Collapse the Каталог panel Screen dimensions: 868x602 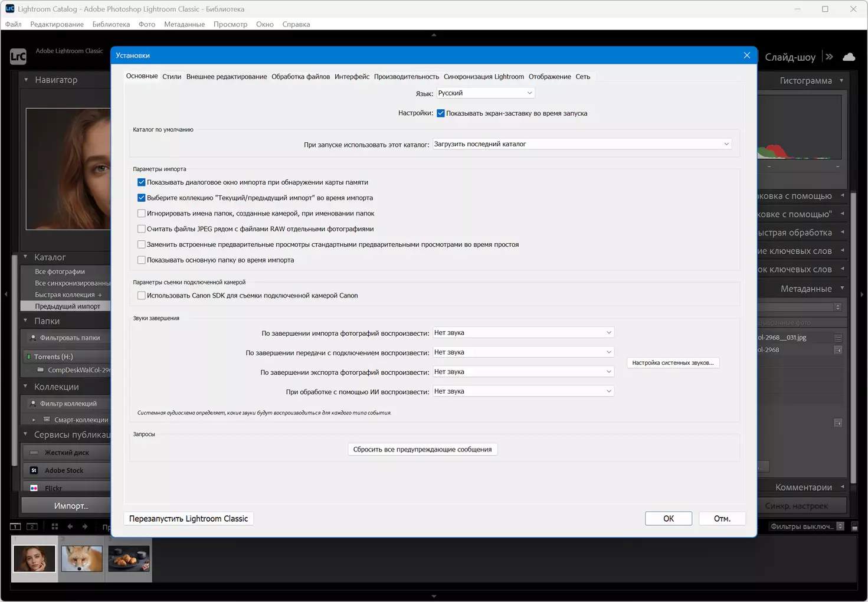25,257
